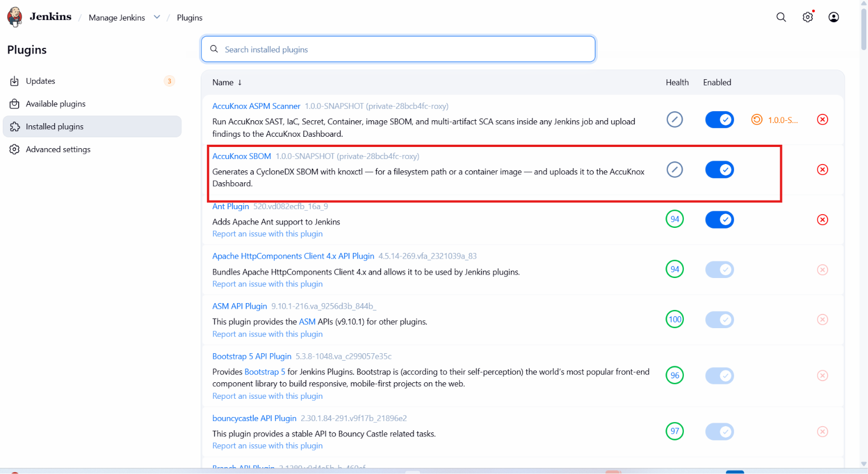
Task: Focus the Search installed plugins field
Action: tap(398, 49)
